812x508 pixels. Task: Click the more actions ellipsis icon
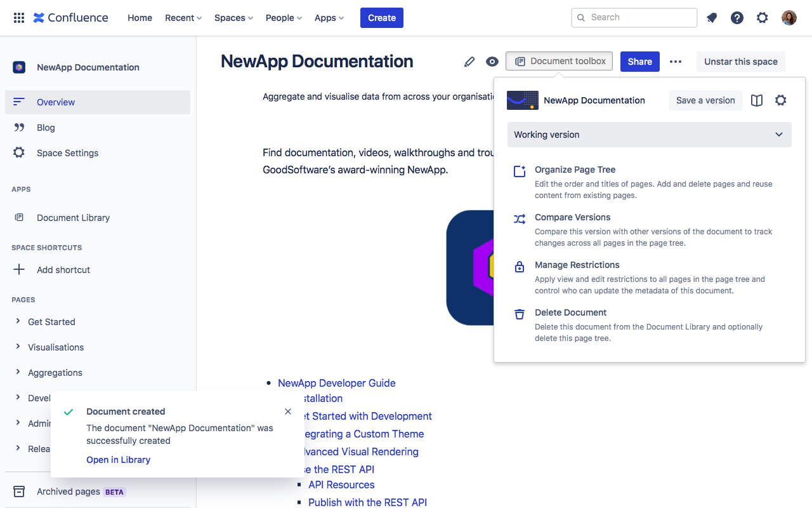pos(676,62)
